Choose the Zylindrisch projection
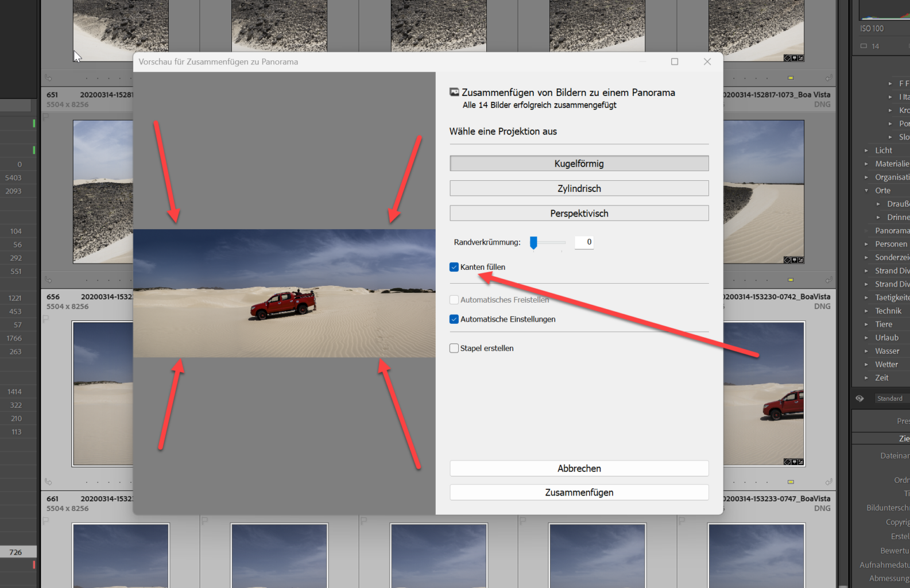 579,188
